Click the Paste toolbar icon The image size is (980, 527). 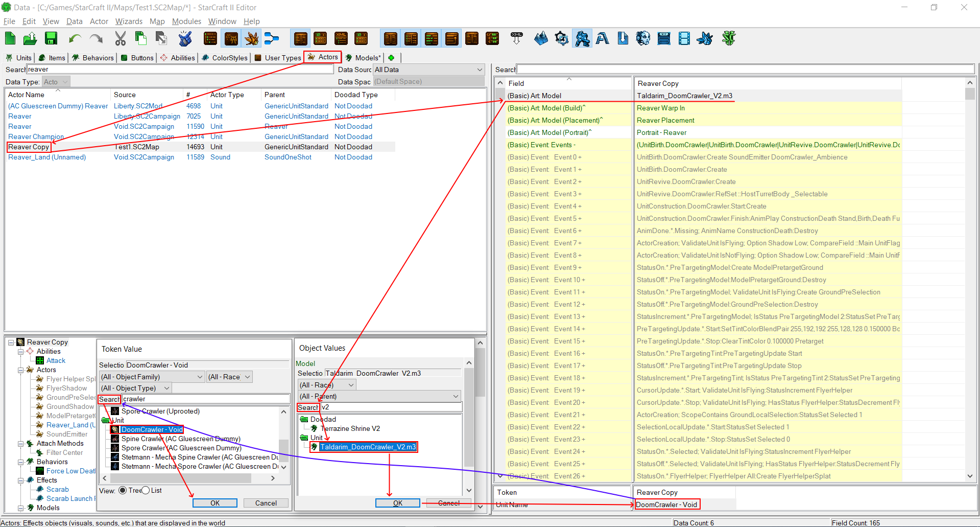pos(161,38)
